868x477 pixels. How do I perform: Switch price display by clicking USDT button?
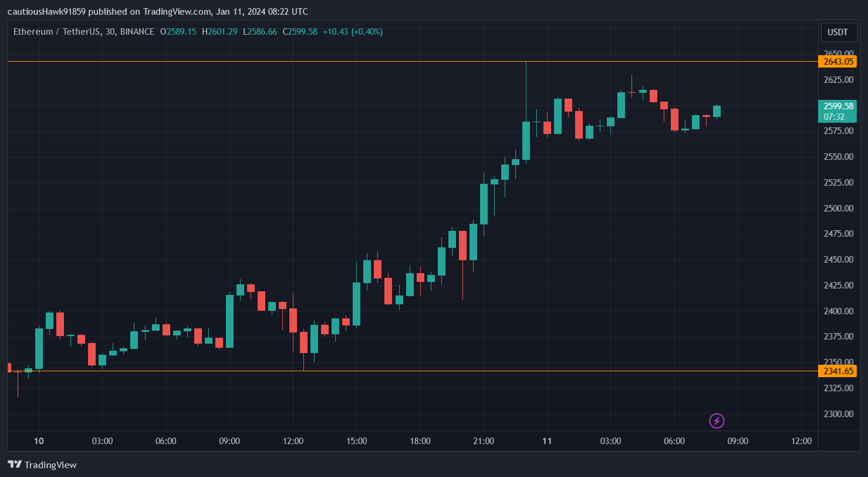pos(839,32)
